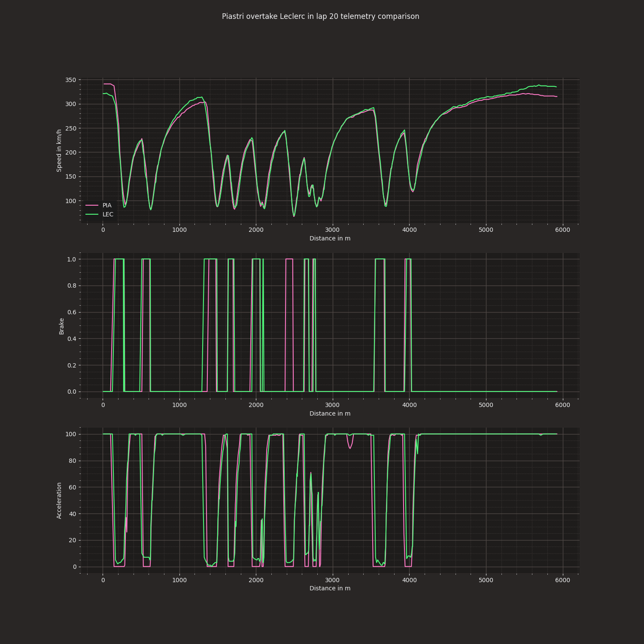Click the 6000 x-tick under the speed chart
Image resolution: width=644 pixels, height=644 pixels.
pyautogui.click(x=562, y=230)
